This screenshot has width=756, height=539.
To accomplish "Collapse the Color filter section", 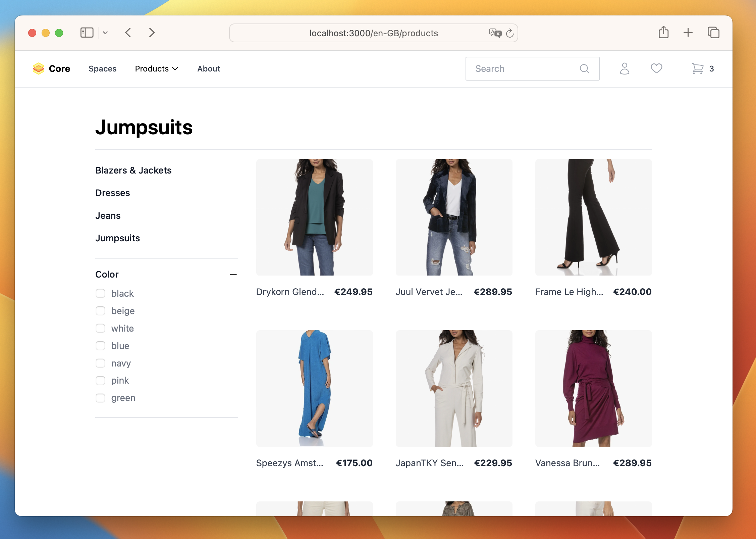I will pyautogui.click(x=233, y=275).
